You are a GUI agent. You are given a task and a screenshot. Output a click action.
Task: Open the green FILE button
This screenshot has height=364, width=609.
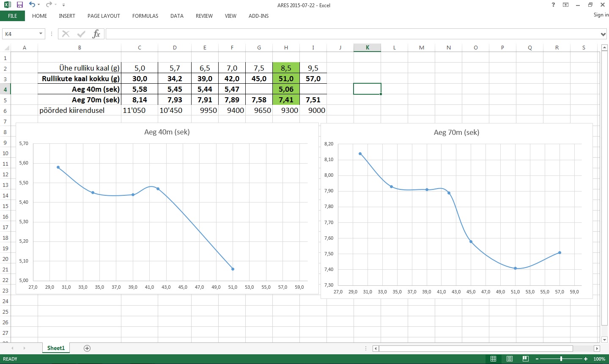point(13,16)
